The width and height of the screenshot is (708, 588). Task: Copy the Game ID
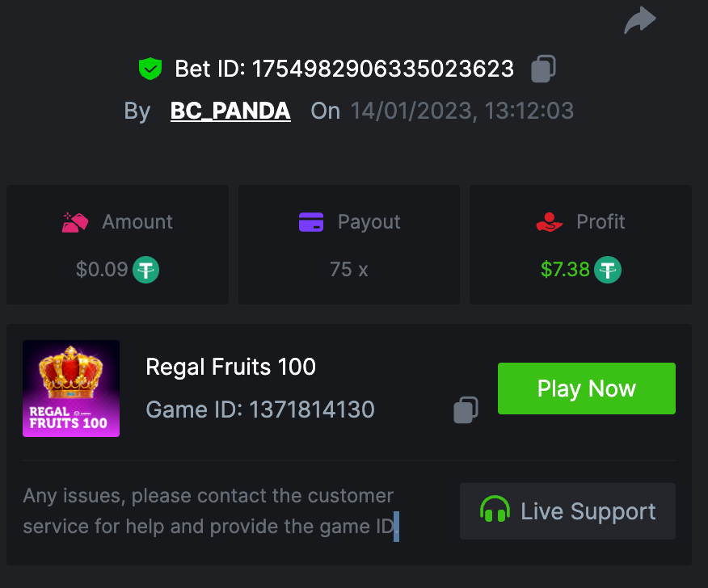pyautogui.click(x=466, y=409)
